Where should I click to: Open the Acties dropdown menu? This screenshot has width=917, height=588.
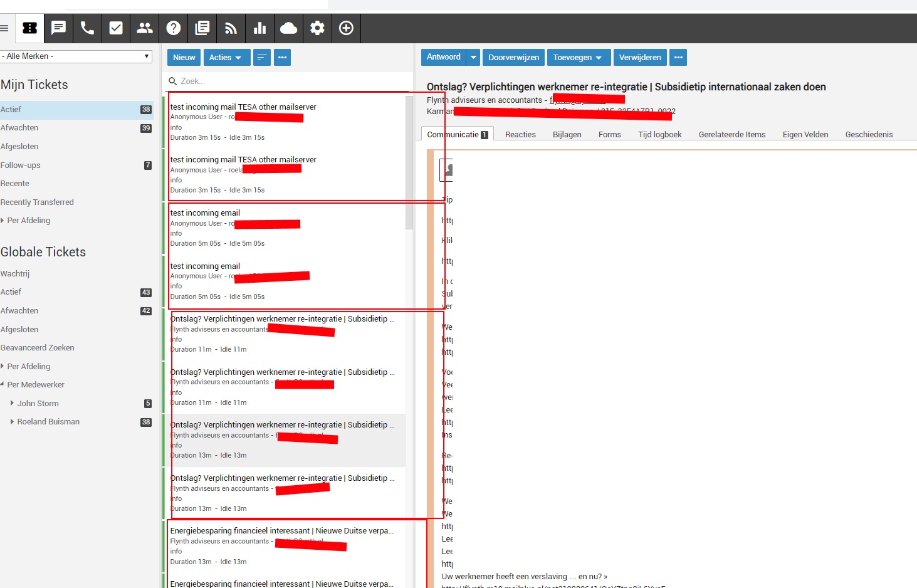point(226,58)
